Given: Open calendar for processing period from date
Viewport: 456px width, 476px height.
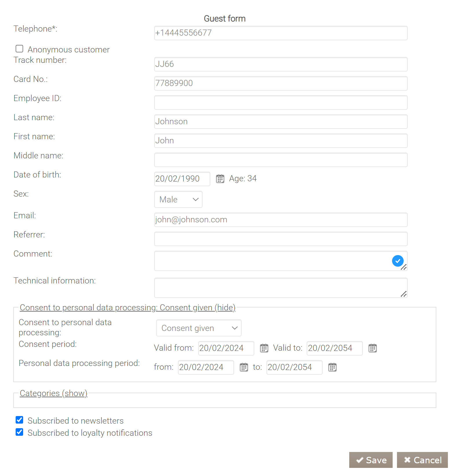Looking at the screenshot, I should point(244,367).
